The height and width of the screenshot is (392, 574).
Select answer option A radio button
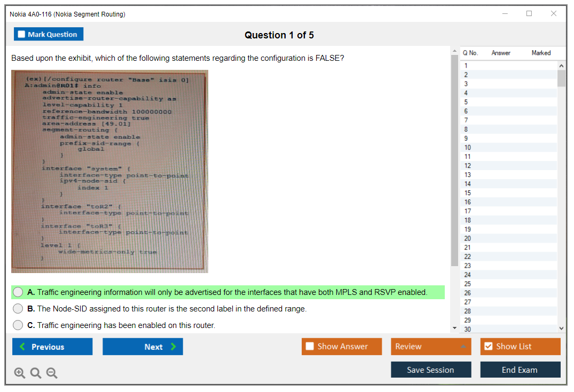point(18,292)
